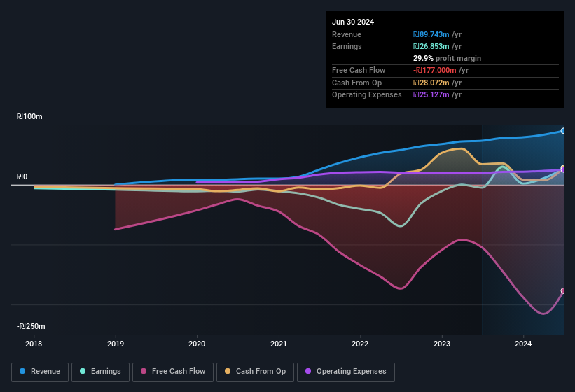Toggle the Earnings series in legend

click(100, 372)
